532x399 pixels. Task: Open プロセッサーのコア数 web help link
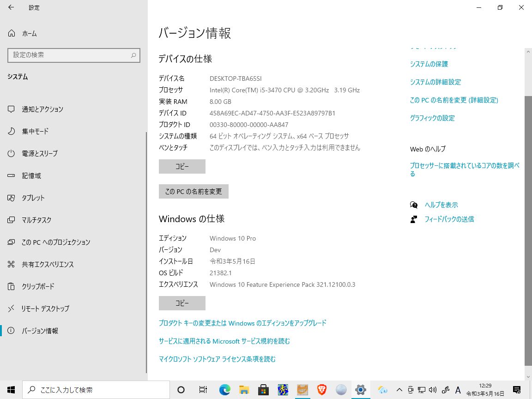465,169
